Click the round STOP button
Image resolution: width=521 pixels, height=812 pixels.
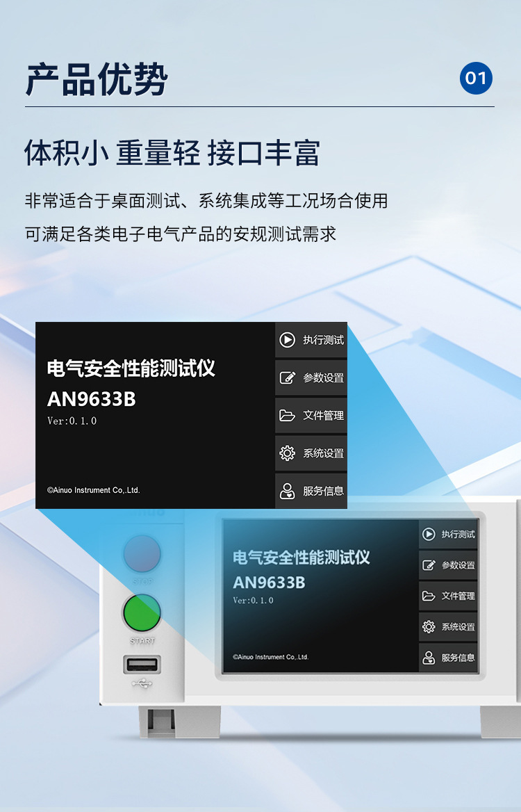tap(142, 553)
